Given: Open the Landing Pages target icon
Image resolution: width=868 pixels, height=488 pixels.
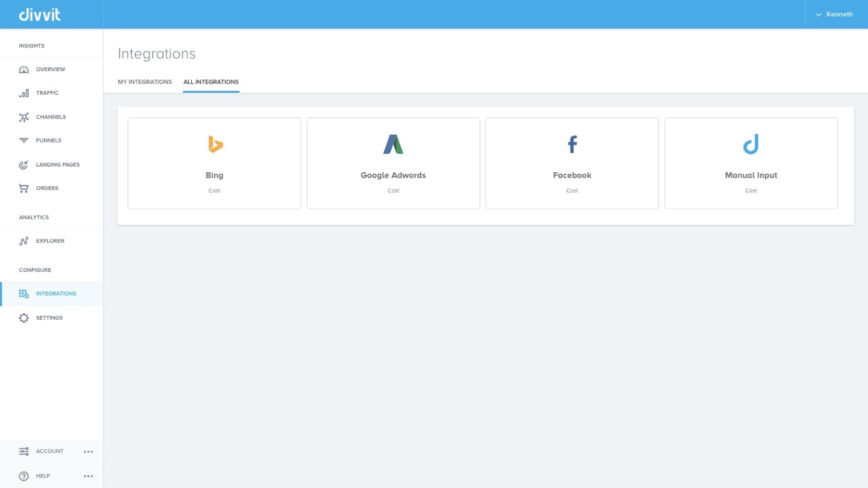Looking at the screenshot, I should point(24,165).
